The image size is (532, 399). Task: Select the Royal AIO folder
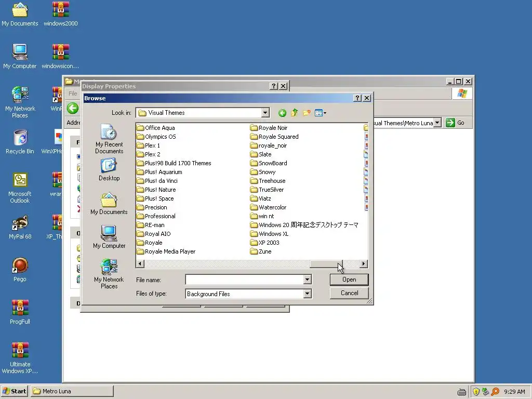coord(154,234)
